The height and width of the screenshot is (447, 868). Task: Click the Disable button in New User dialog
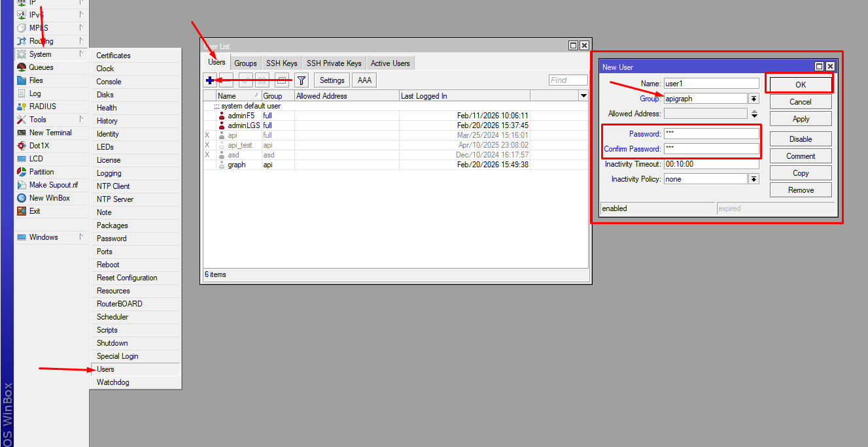[x=800, y=139]
